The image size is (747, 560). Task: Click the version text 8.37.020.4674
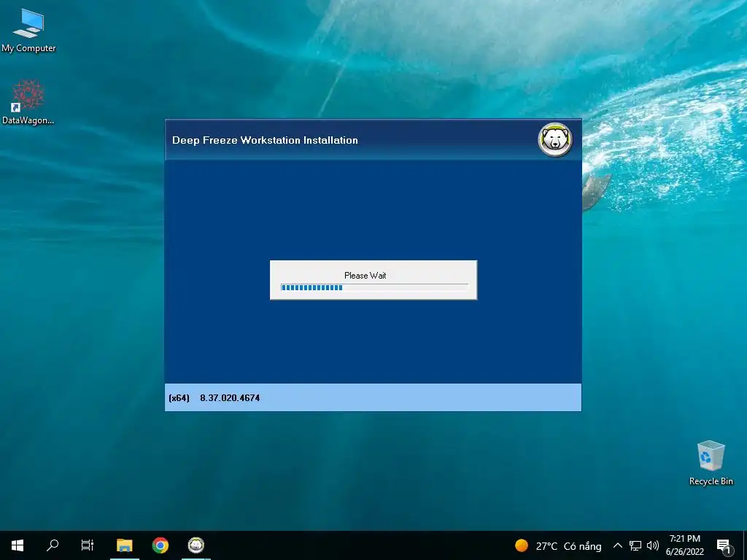tap(230, 398)
